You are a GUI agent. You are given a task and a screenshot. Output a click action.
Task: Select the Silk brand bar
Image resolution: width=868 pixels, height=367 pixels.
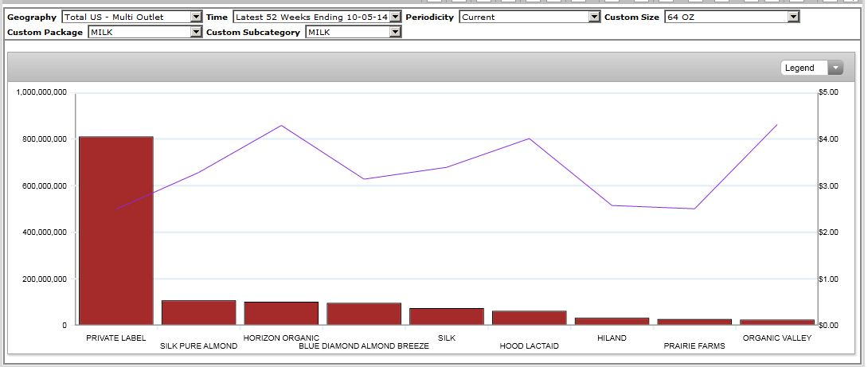(x=447, y=316)
